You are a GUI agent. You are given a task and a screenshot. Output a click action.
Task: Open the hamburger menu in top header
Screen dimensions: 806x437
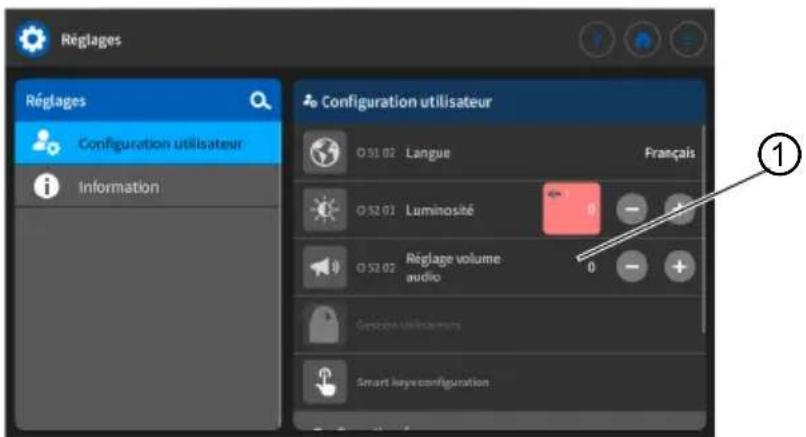[688, 40]
